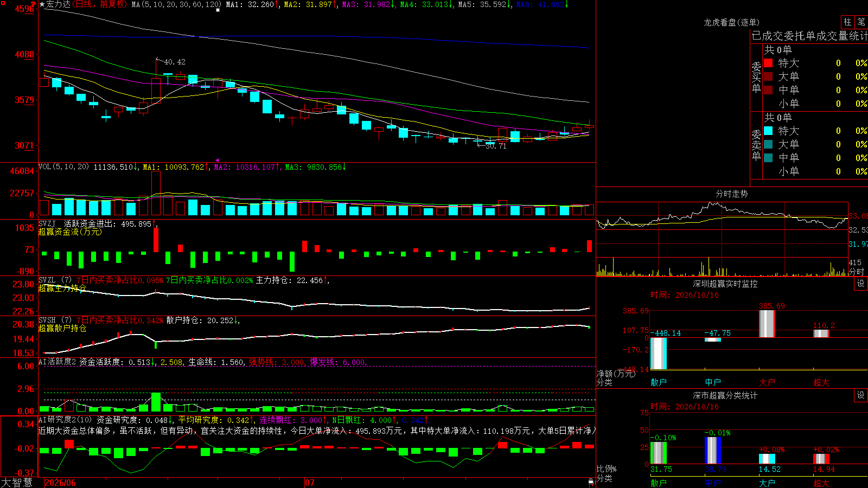Click 爆发线: 6.000 label in AI活跃度2

click(338, 362)
